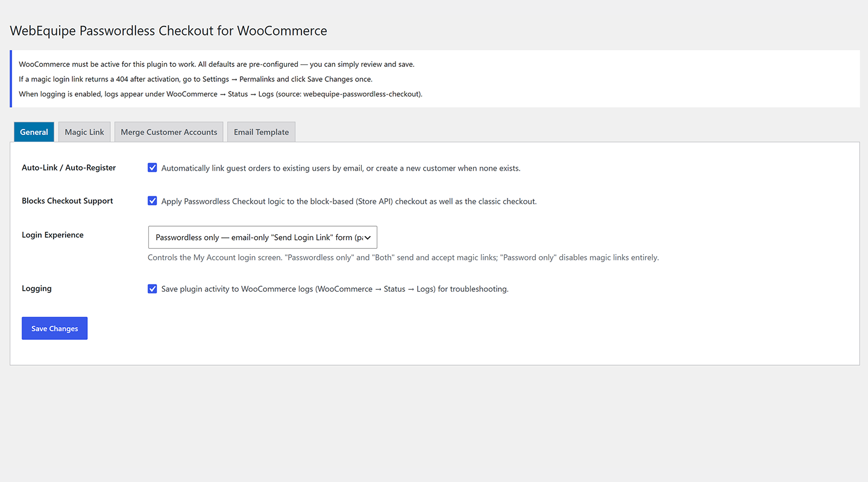Click the 'Save plugin activity to WooCommerce logs' label
The image size is (868, 482).
pyautogui.click(x=335, y=289)
